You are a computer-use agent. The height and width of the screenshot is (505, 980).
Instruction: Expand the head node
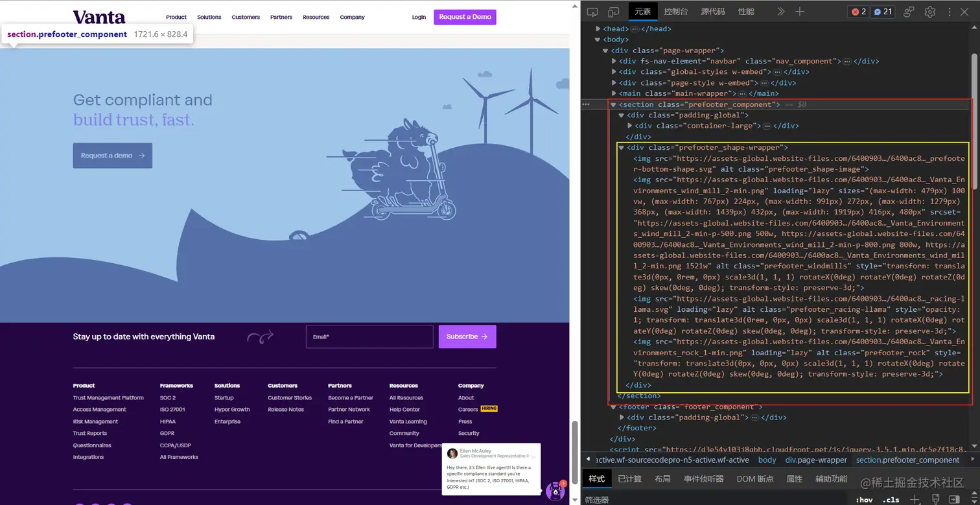click(x=598, y=29)
